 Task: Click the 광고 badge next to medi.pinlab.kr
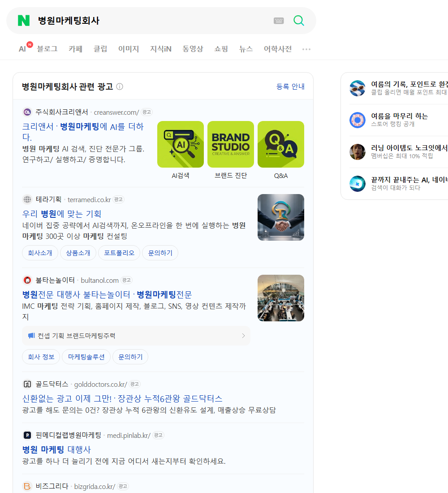coord(158,435)
